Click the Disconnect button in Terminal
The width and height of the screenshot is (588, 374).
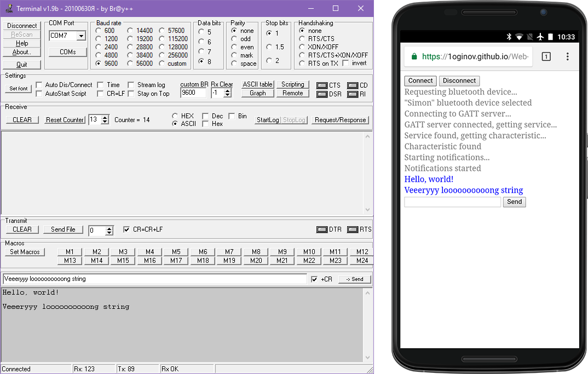click(22, 26)
